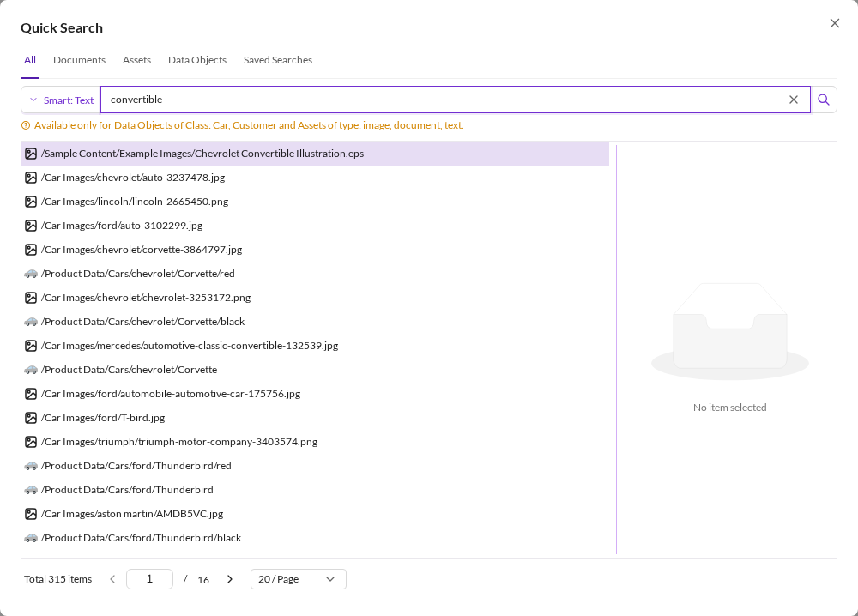Select /Product Data/Cars/ford/Thunderbird result text
858x616 pixels.
pos(128,490)
